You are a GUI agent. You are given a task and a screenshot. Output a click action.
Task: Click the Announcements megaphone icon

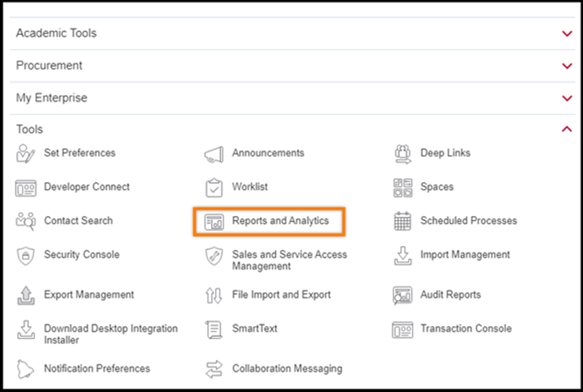(x=214, y=154)
